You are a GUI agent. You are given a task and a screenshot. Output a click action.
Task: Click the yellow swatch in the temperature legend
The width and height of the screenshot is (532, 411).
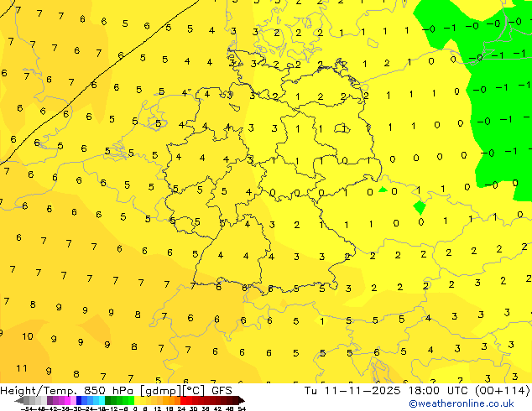coord(137,400)
